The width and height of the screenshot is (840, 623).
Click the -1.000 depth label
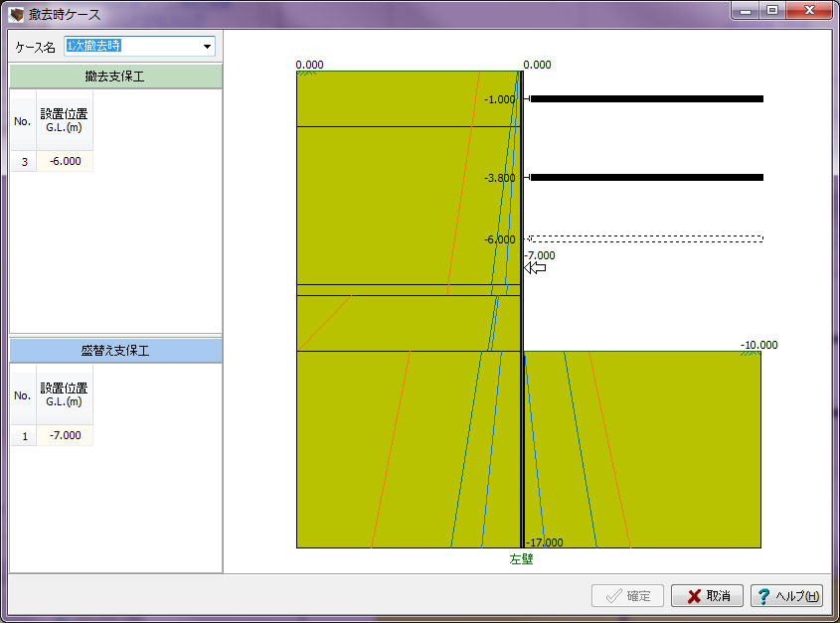point(500,99)
